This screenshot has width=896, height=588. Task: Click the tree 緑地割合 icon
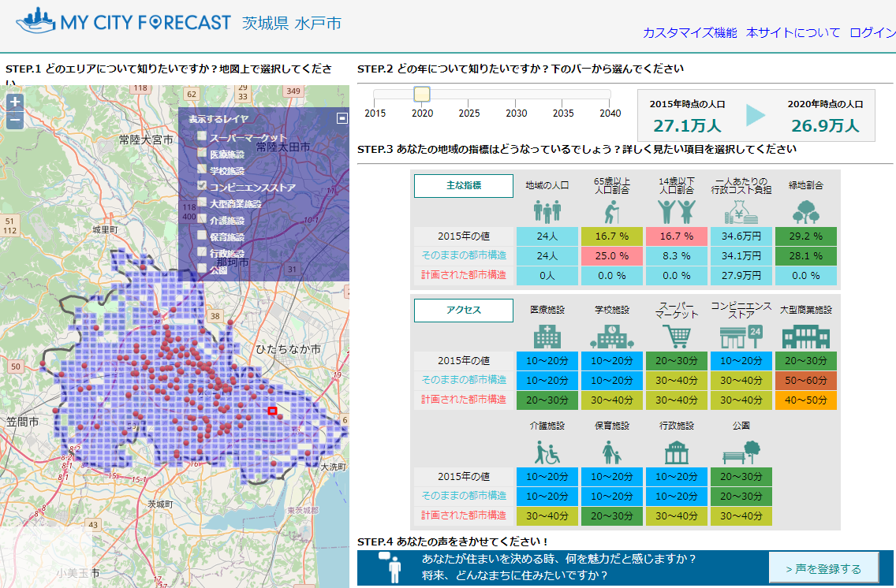(x=805, y=211)
